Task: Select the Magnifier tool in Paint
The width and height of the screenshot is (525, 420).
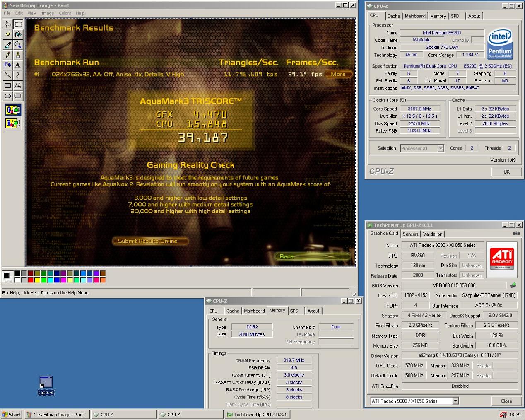Action: pyautogui.click(x=18, y=45)
